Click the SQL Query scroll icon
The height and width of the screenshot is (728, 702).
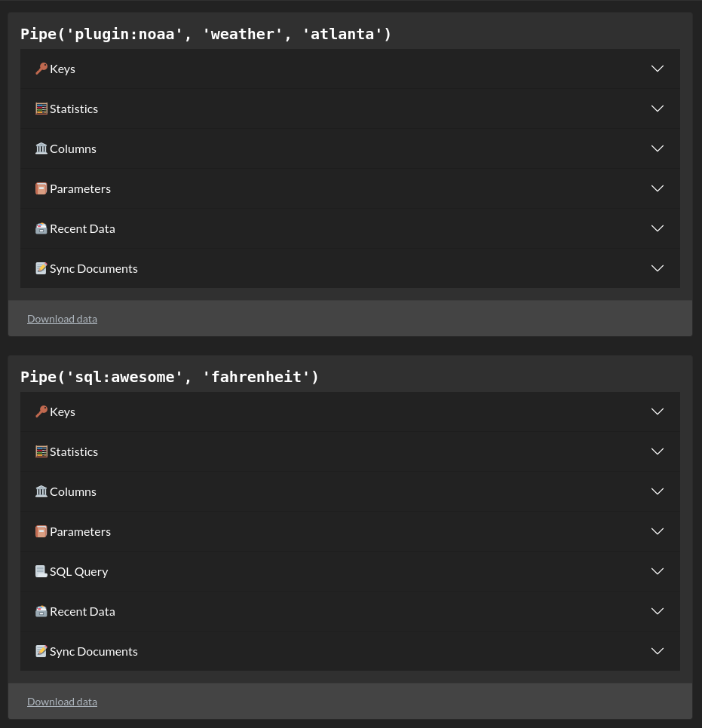click(x=41, y=571)
